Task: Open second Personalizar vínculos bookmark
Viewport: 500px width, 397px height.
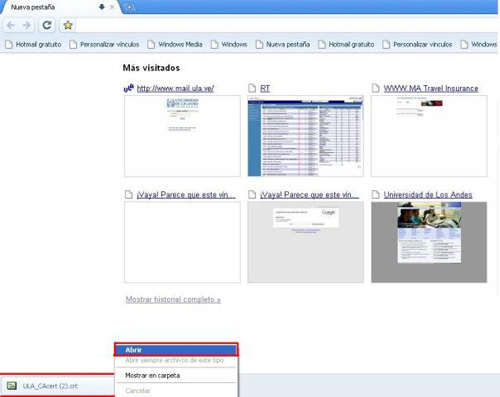Action: click(417, 44)
